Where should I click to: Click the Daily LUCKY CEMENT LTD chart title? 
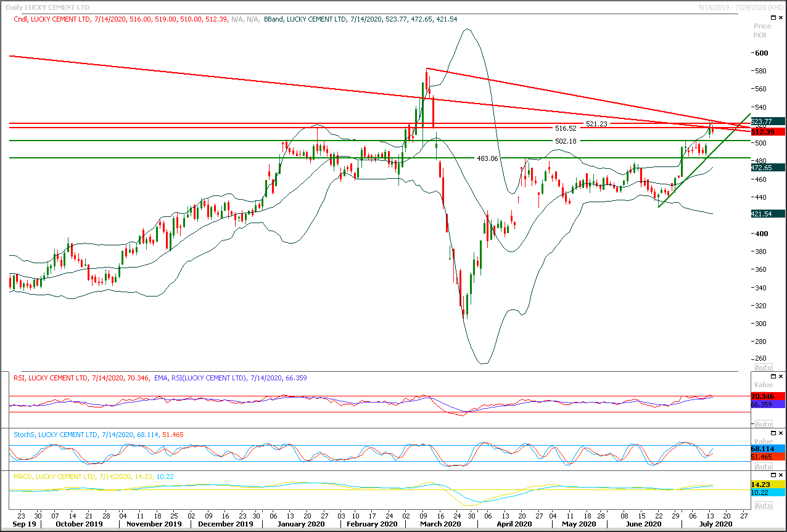coord(46,7)
